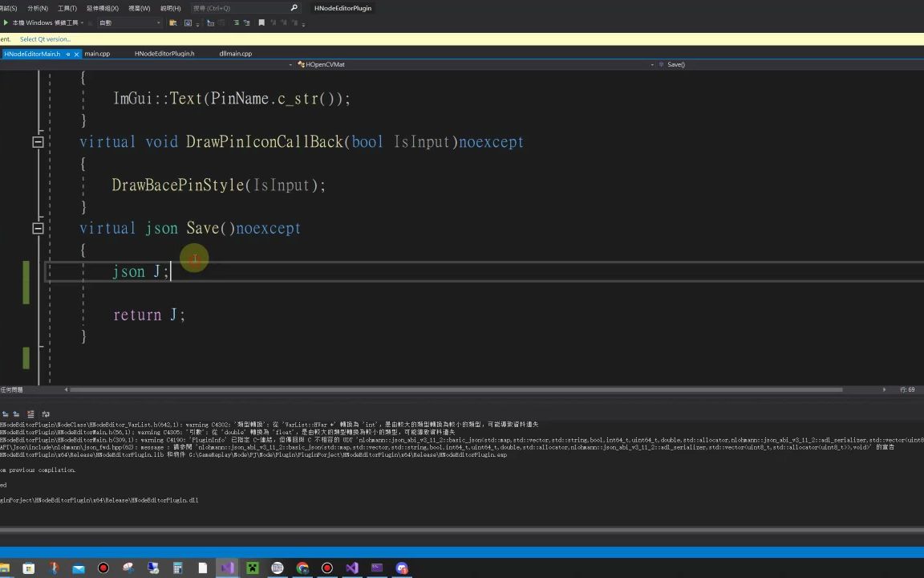The image size is (924, 578).
Task: Switch to active Visual Studio taskbar icon
Action: (228, 568)
